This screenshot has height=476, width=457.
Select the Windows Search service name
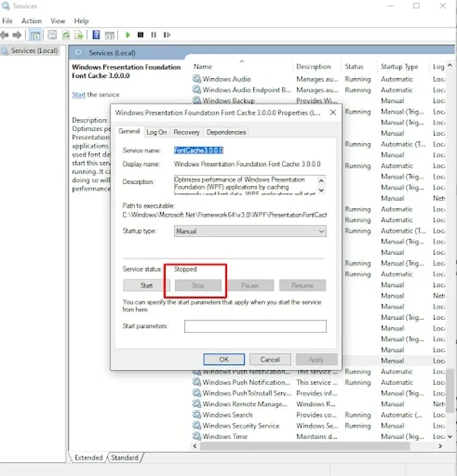coord(227,415)
